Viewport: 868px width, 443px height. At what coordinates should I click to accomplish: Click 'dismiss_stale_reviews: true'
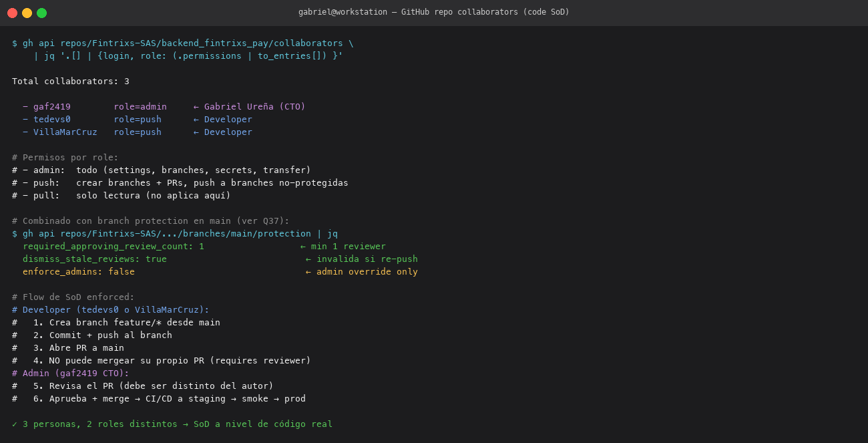[95, 259]
